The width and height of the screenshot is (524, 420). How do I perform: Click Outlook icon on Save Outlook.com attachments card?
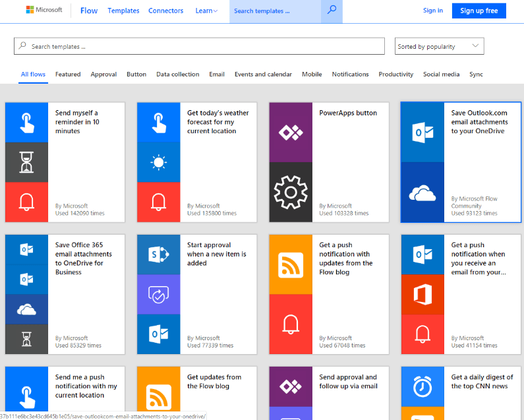point(422,133)
